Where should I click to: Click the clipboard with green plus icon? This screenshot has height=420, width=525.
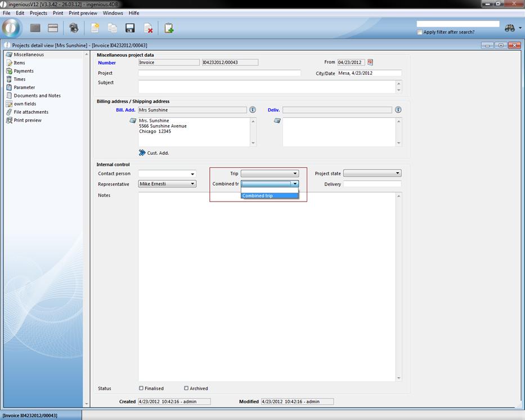click(x=168, y=28)
